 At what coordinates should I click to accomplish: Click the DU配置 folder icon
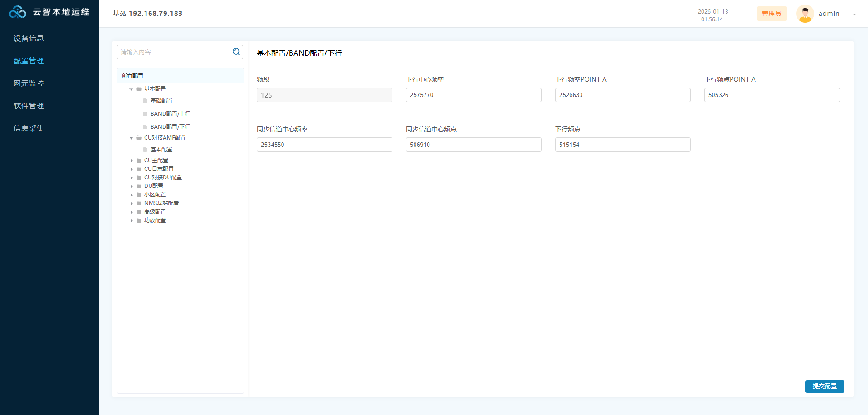click(x=139, y=186)
